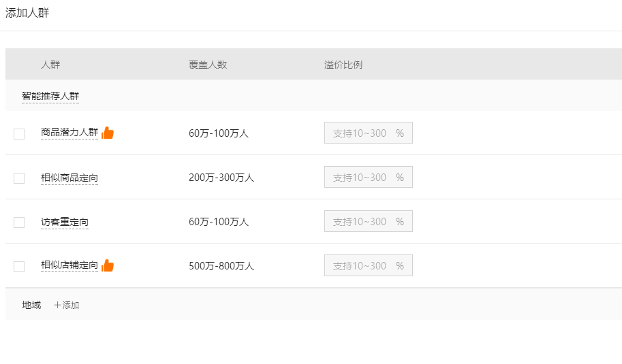Screen dimensions: 622x364
Task: Click the 地域 label
Action: pyautogui.click(x=31, y=305)
